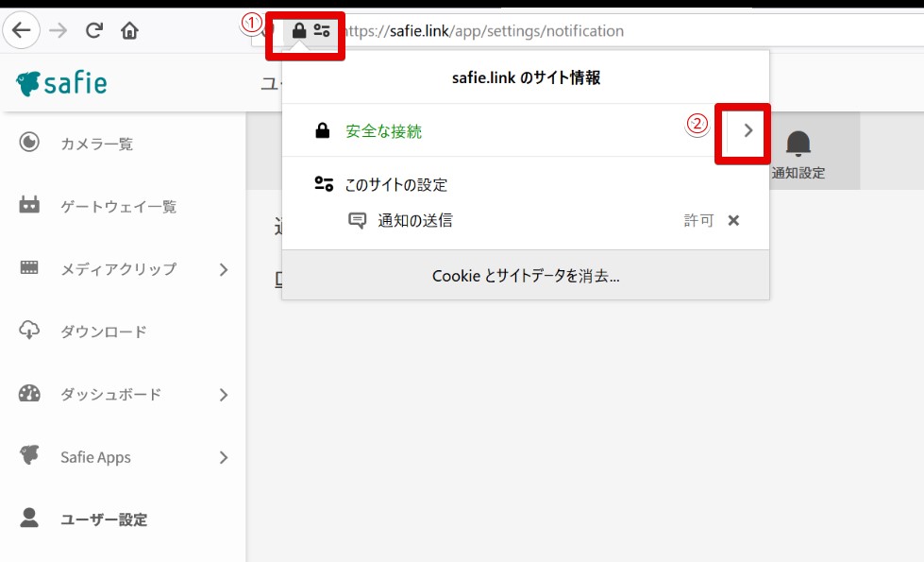Reload the page with the refresh icon

[x=93, y=31]
